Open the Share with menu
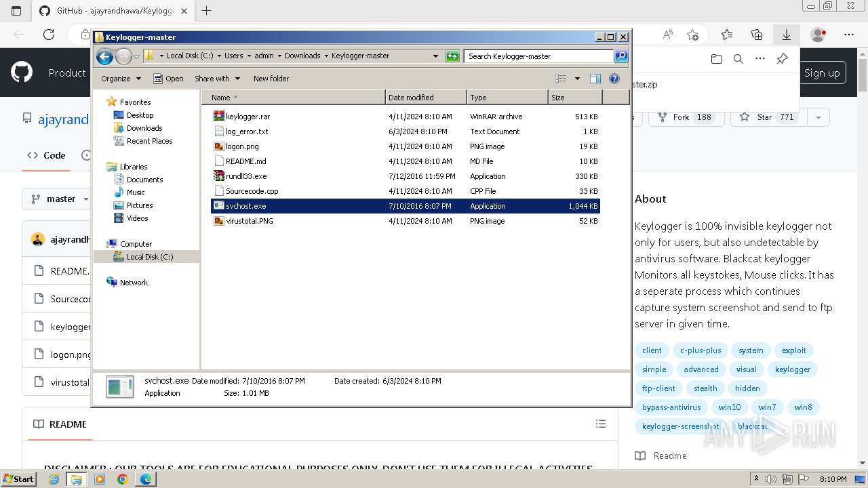Screen dimensions: 868x488 click(x=216, y=79)
